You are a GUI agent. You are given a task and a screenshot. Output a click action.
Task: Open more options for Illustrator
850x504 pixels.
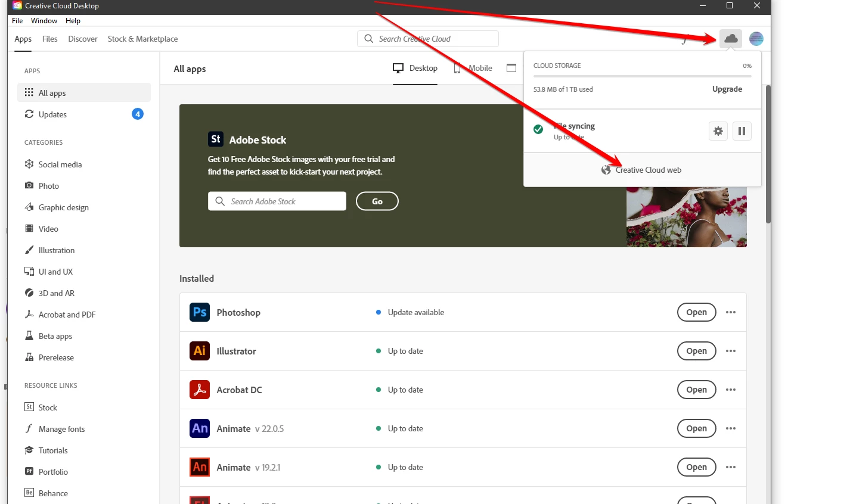pyautogui.click(x=731, y=351)
